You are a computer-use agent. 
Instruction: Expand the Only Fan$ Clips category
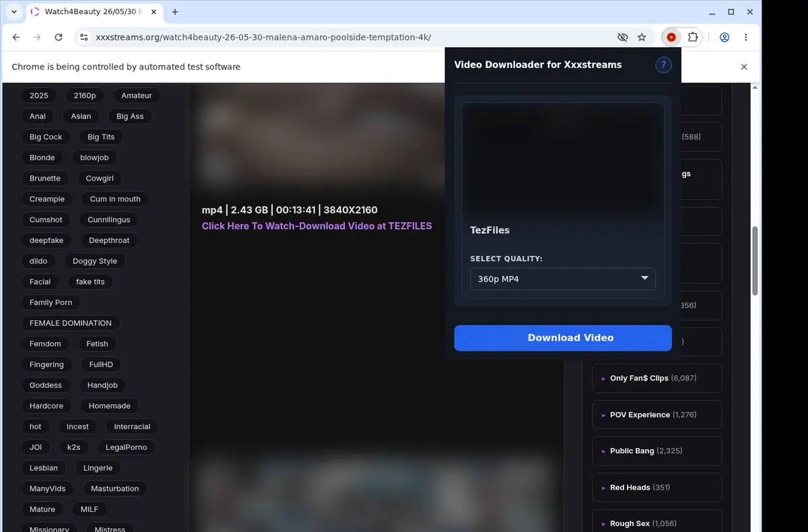pyautogui.click(x=656, y=378)
